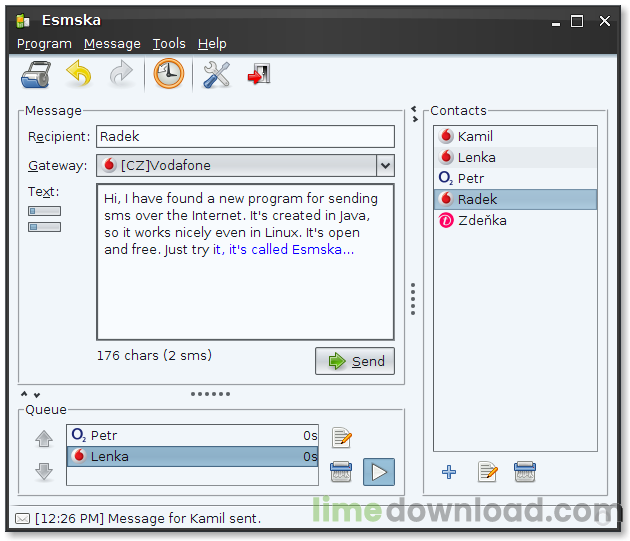Select Petr message in the Queue
630x541 pixels.
click(192, 436)
